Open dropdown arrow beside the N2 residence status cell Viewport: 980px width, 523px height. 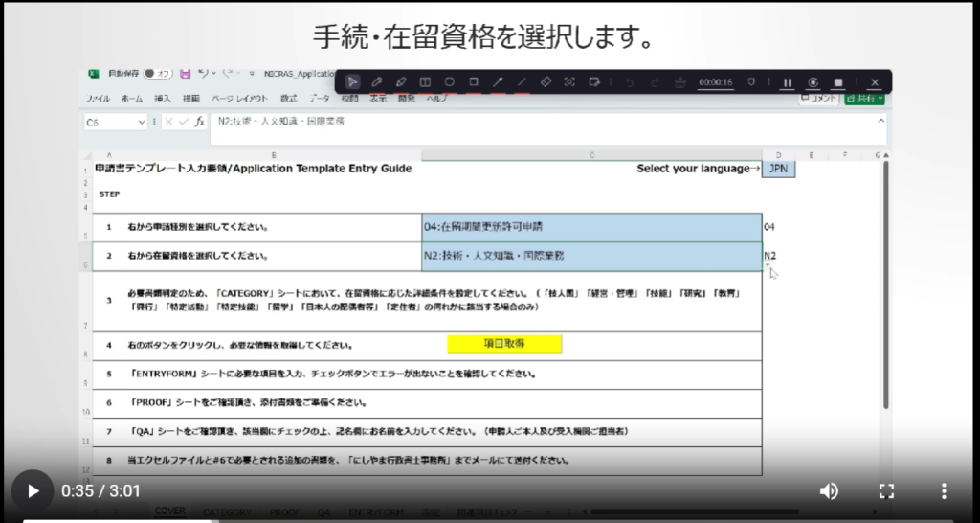click(x=768, y=267)
